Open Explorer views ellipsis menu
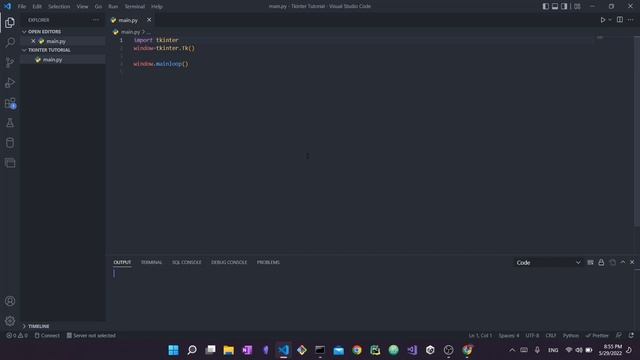This screenshot has height=360, width=640. point(96,20)
